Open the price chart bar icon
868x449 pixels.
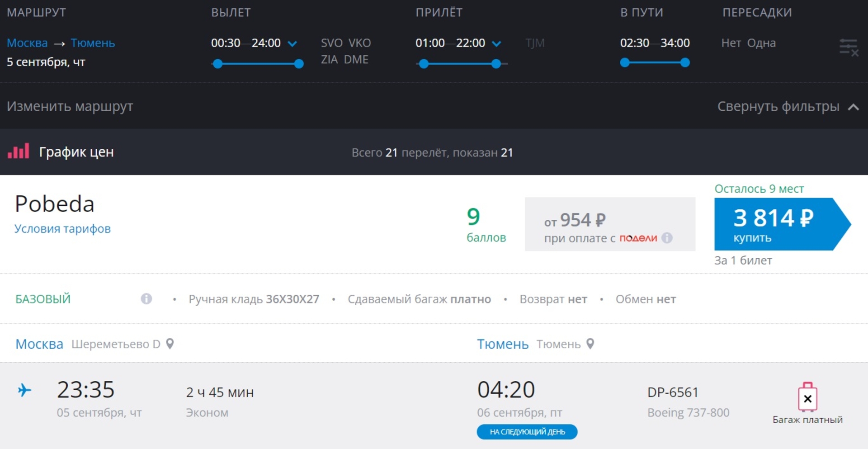[x=19, y=151]
